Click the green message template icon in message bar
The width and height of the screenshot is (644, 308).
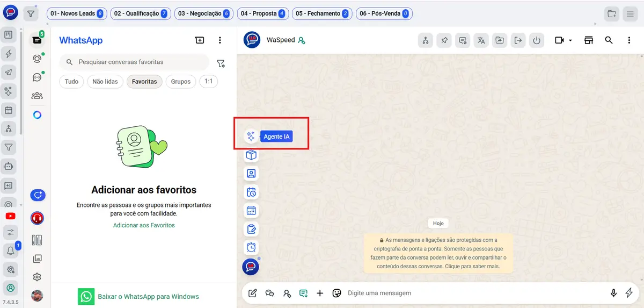(303, 293)
